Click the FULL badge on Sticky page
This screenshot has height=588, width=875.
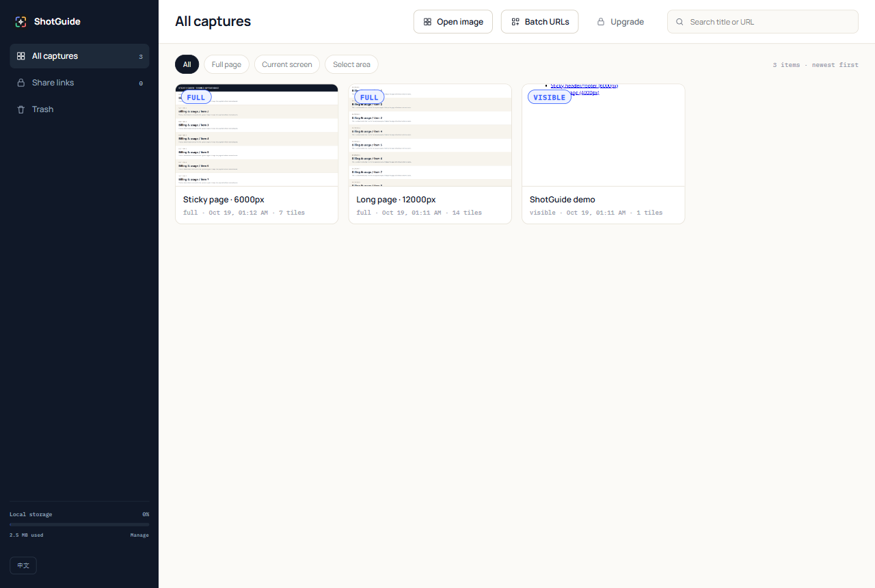tap(196, 98)
